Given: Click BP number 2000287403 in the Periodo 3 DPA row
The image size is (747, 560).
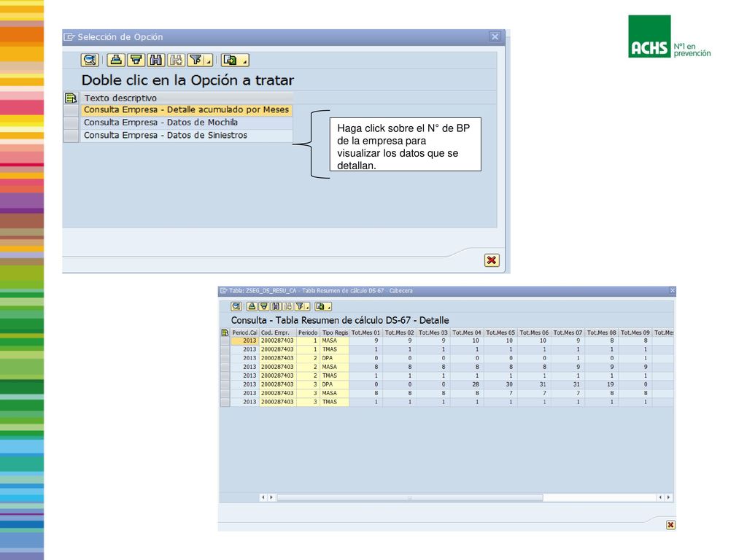Looking at the screenshot, I should 277,384.
